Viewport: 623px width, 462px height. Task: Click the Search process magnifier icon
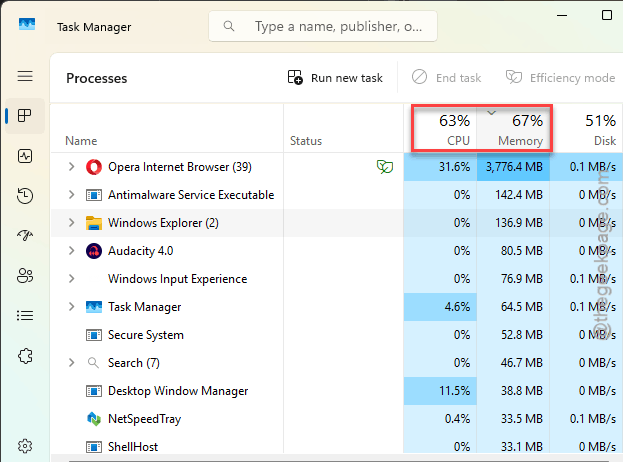coord(93,363)
